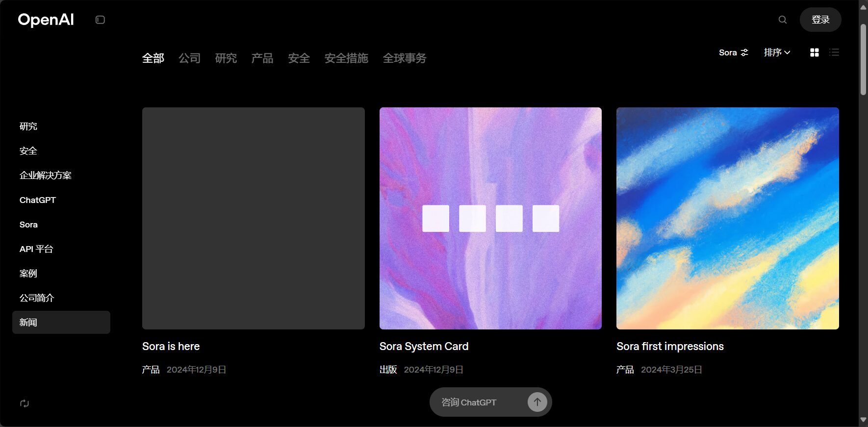The image size is (868, 427).
Task: Open 案例 in the sidebar
Action: tap(28, 274)
